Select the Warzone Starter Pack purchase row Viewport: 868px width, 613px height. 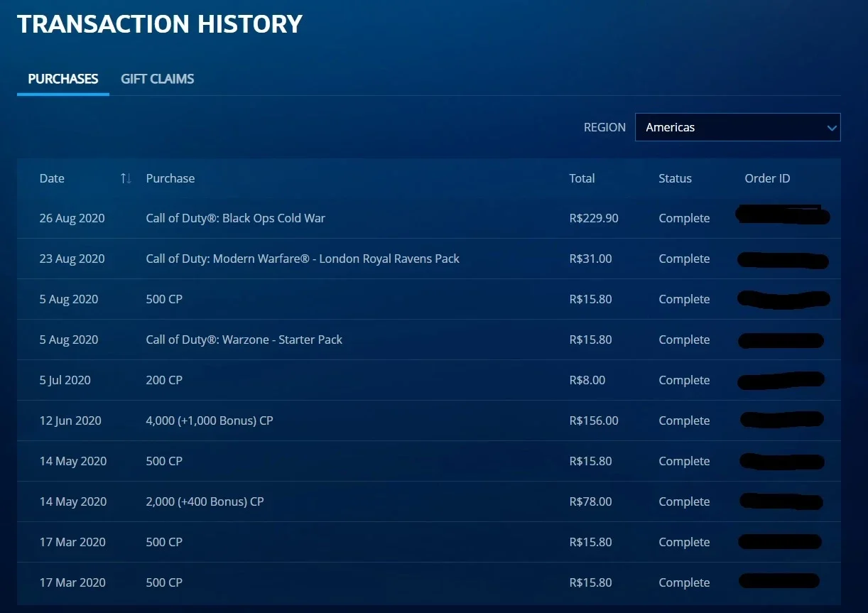click(x=429, y=340)
